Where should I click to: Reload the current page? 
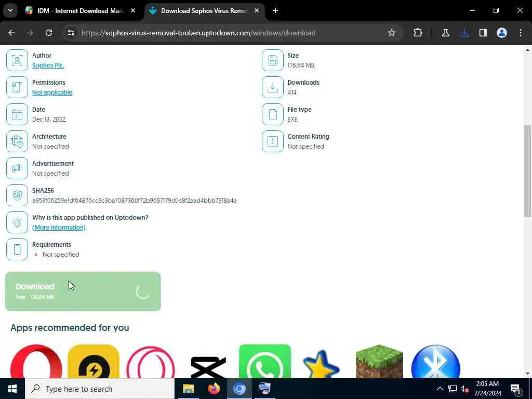click(x=49, y=33)
